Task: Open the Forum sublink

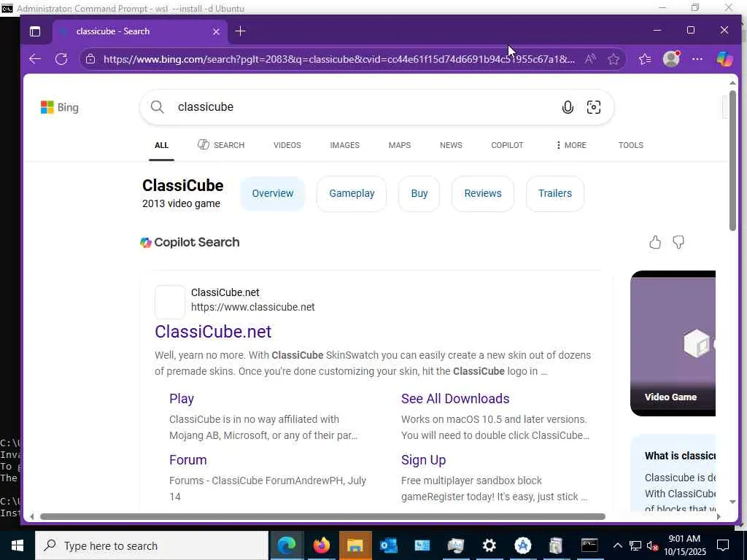Action: pyautogui.click(x=187, y=460)
